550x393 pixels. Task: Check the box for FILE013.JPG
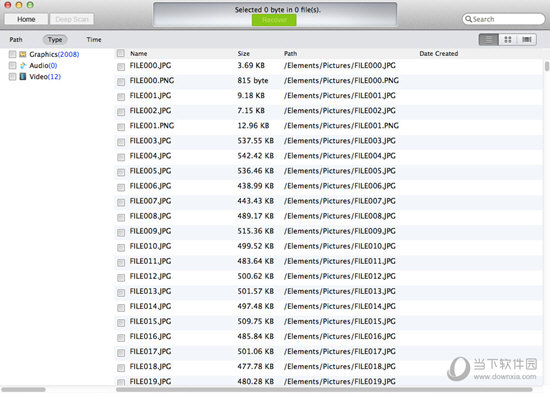point(121,293)
